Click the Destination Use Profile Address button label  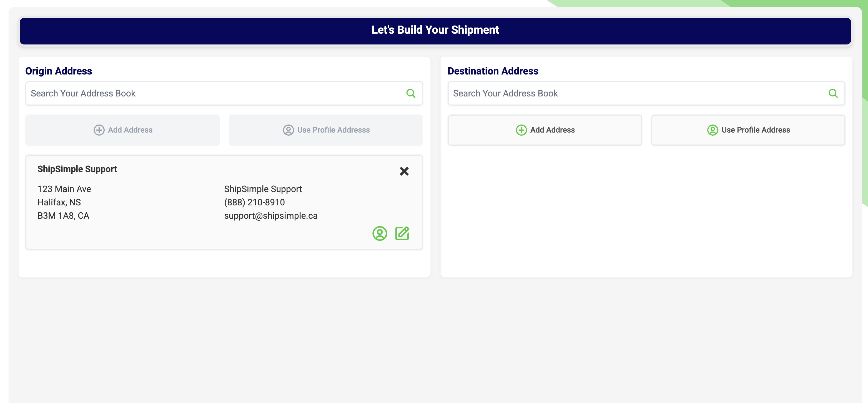[x=756, y=130]
